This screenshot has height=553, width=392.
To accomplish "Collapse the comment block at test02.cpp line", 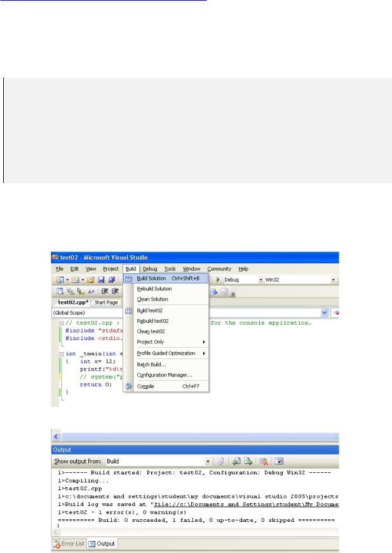I will [62, 323].
